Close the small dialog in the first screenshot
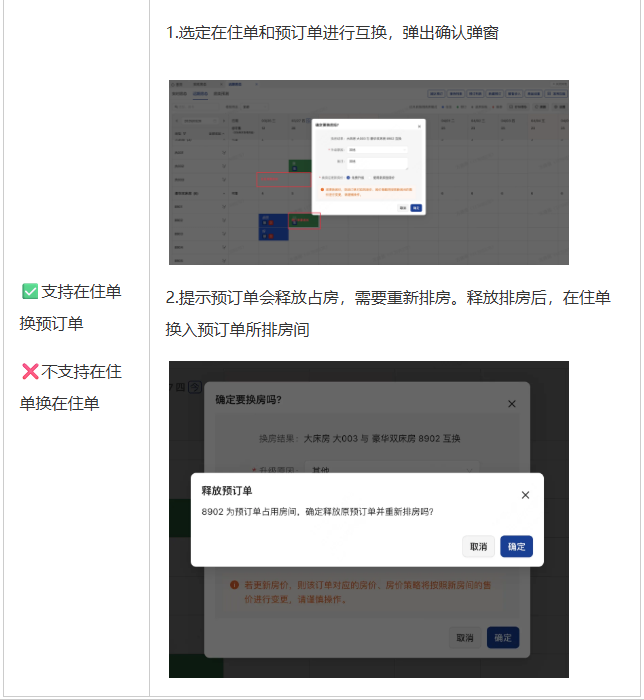 tap(419, 126)
